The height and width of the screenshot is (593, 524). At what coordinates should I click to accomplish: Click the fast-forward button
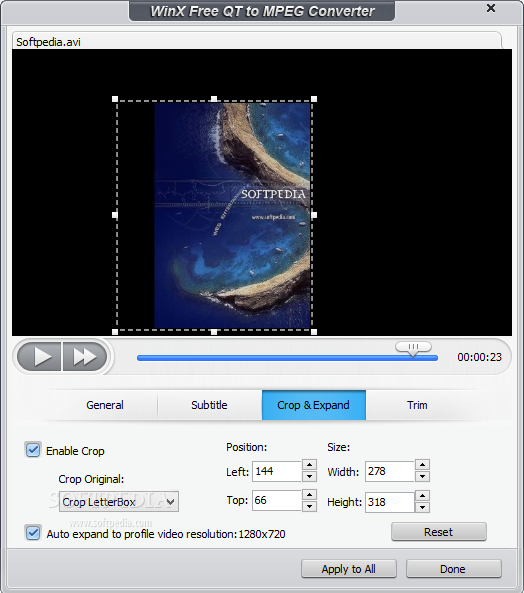[85, 357]
